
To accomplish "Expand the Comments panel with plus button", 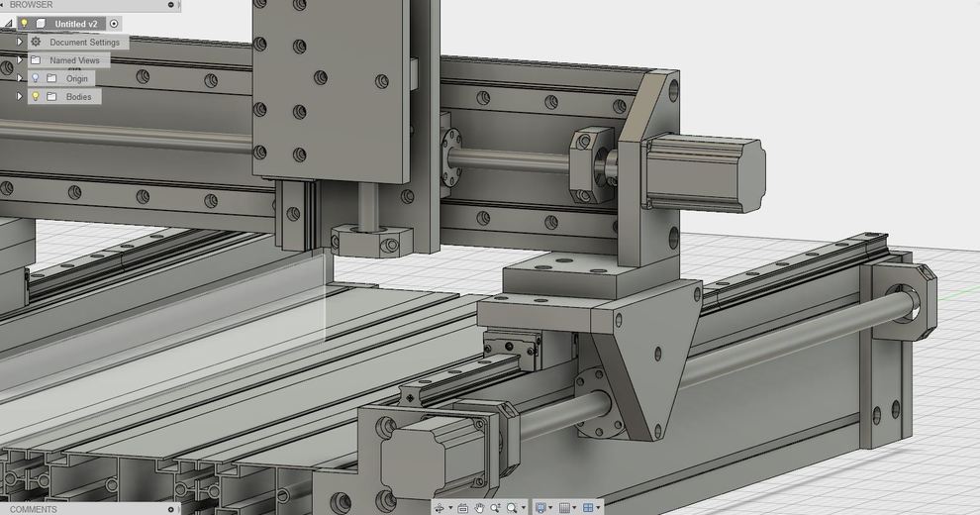I will click(171, 509).
